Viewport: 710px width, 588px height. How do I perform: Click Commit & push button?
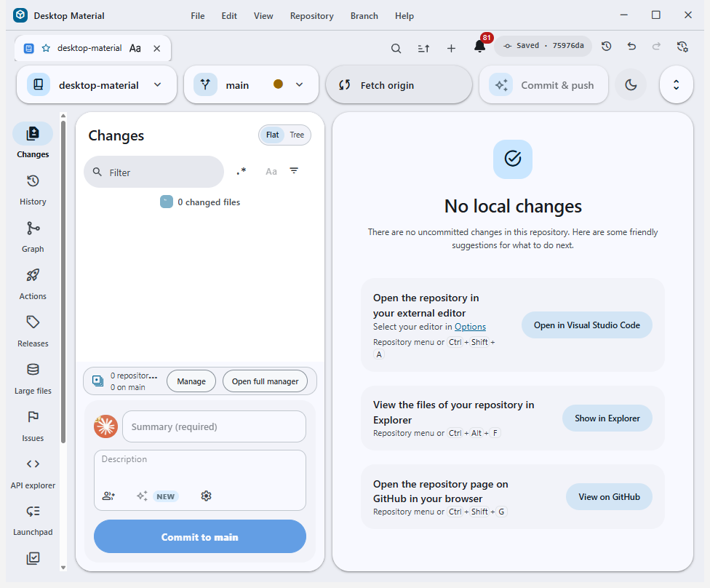(x=543, y=84)
